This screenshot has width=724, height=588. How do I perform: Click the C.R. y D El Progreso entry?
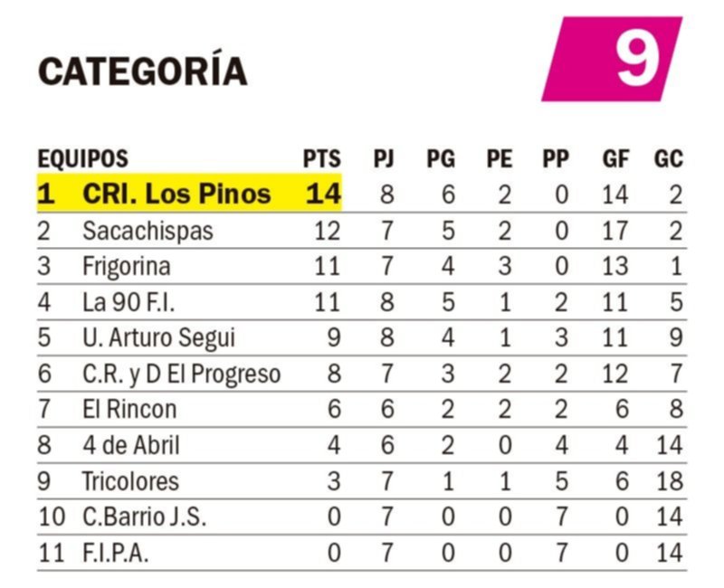pos(182,375)
